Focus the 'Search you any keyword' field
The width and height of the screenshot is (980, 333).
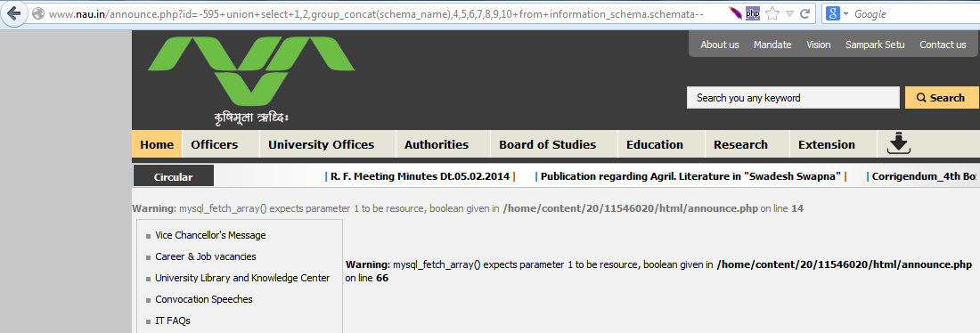coord(793,97)
